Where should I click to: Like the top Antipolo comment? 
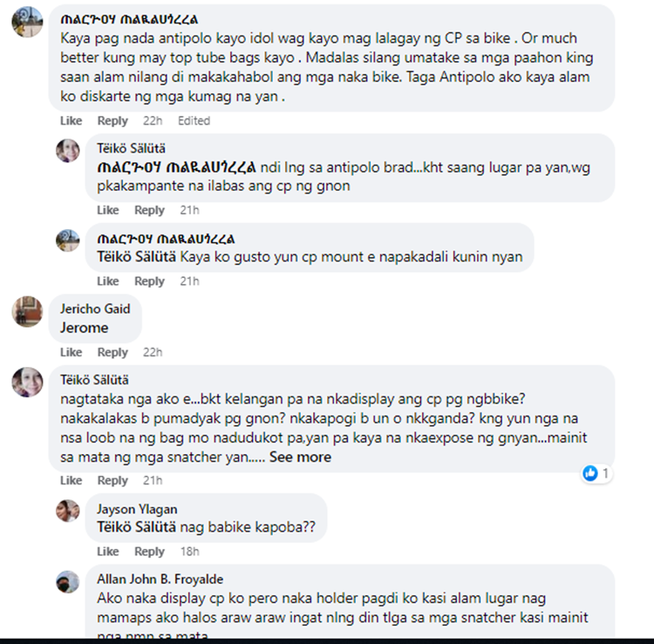(x=71, y=121)
